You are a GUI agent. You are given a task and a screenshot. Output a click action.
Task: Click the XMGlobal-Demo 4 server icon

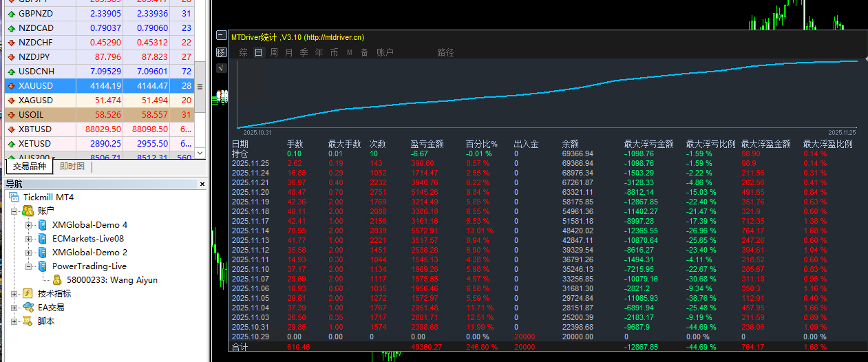click(x=42, y=224)
